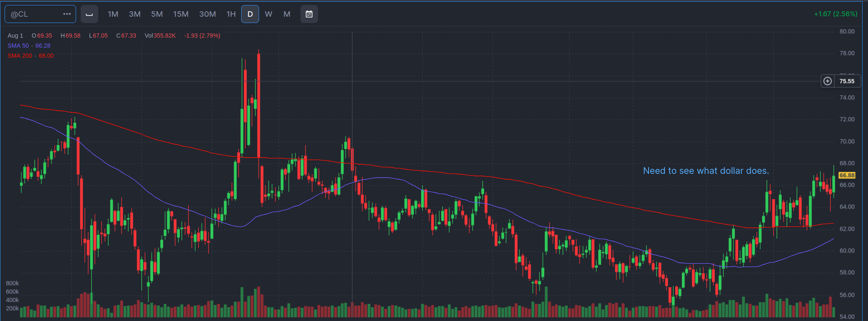The image size is (868, 321).
Task: Open SMA 50 indicator settings
Action: tap(18, 46)
